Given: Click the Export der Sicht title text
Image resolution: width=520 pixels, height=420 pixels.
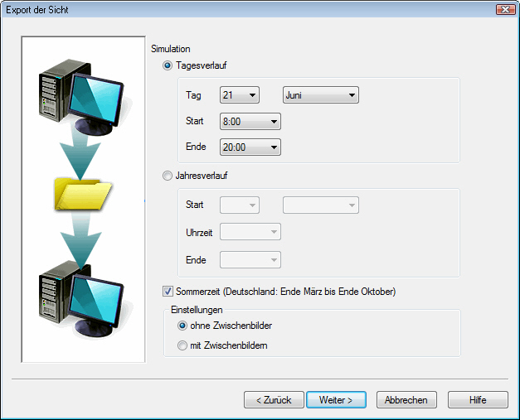Looking at the screenshot, I should click(x=37, y=10).
